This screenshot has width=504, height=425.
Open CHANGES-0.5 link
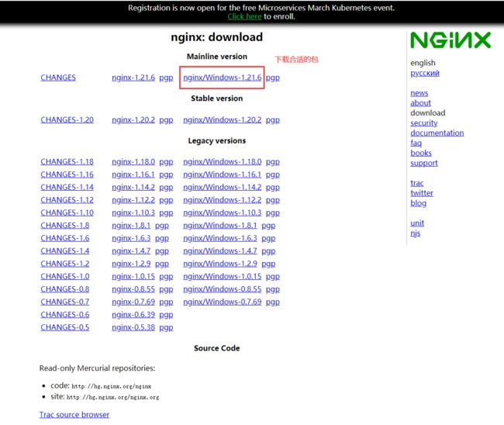pos(65,327)
